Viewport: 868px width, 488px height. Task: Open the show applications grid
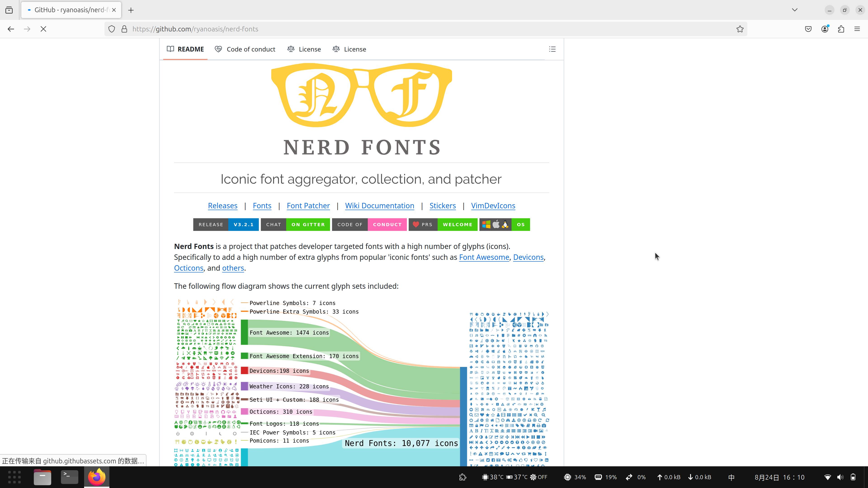point(14,477)
